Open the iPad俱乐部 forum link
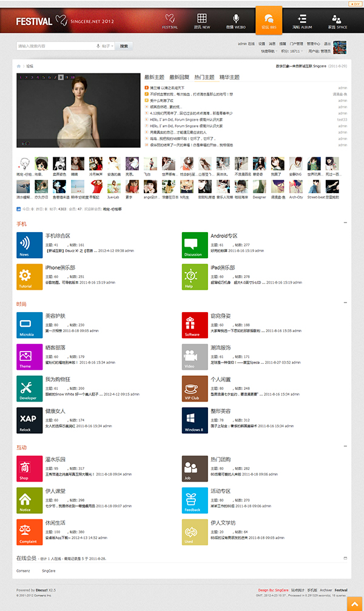 (x=223, y=268)
